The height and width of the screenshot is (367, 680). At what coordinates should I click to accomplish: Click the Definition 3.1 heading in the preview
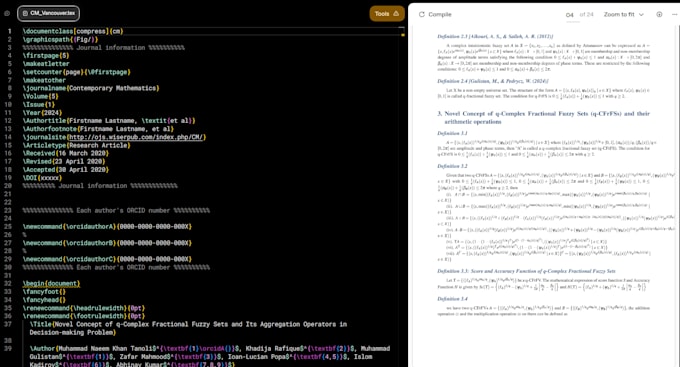452,133
